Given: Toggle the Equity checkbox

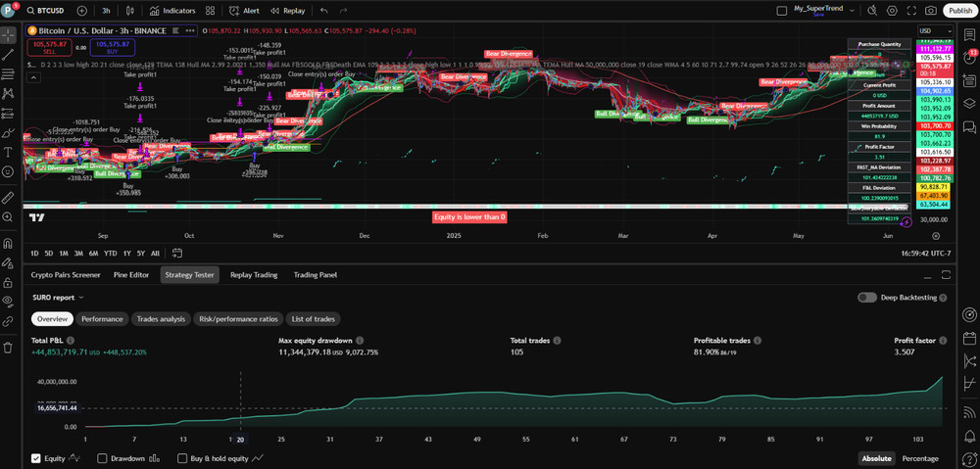Looking at the screenshot, I should pyautogui.click(x=36, y=458).
